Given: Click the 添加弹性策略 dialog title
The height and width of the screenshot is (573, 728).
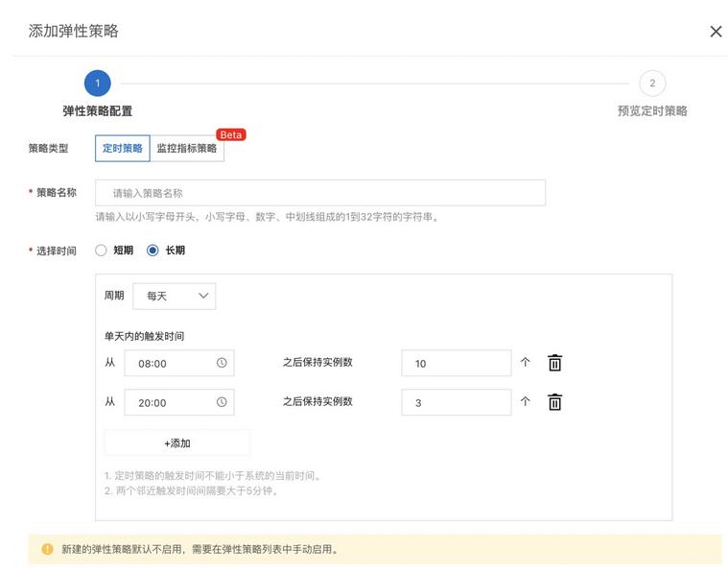Looking at the screenshot, I should pyautogui.click(x=73, y=31).
